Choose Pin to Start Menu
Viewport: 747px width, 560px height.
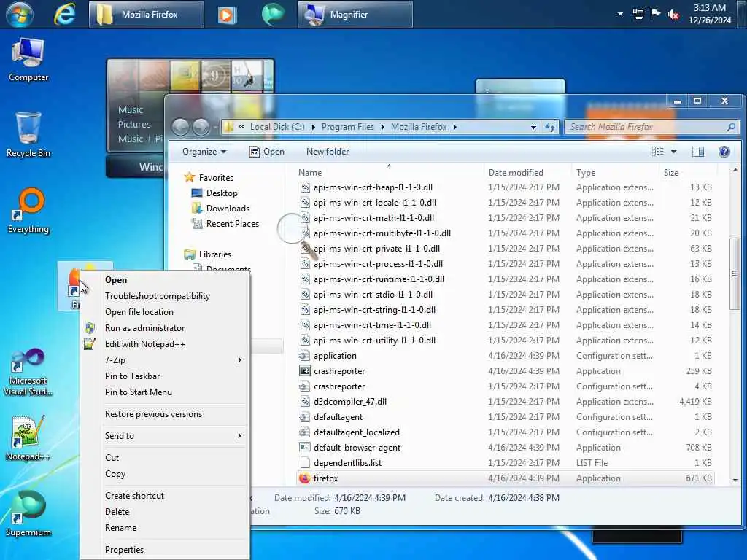(x=165, y=392)
